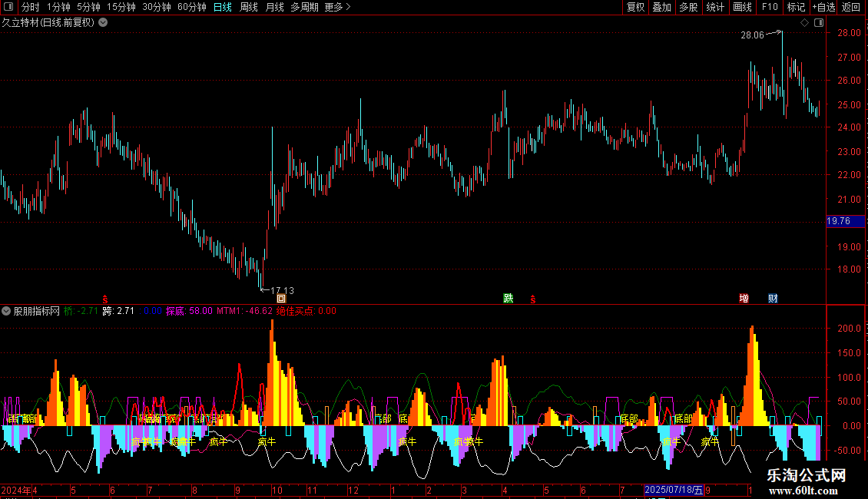Click the 增 event marker

(744, 299)
